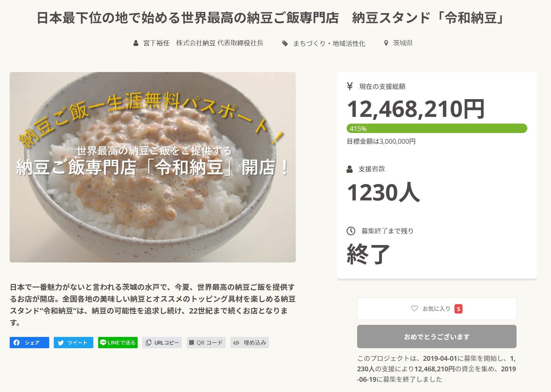Click the project owner person icon

(136, 43)
